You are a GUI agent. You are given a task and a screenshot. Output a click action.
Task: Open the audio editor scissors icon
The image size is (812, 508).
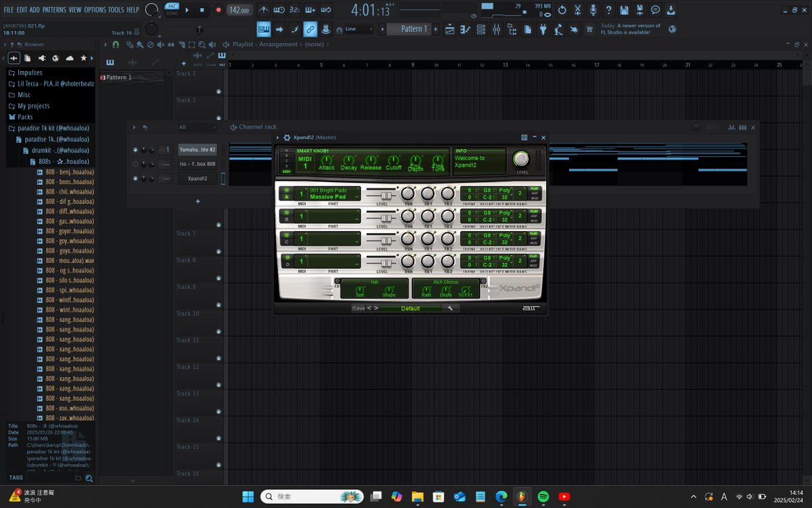click(577, 10)
